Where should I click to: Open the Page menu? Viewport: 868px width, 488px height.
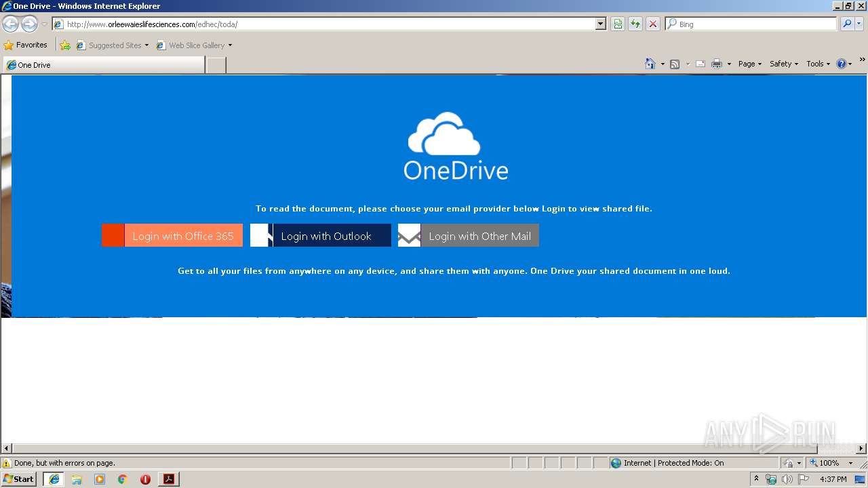click(x=749, y=64)
